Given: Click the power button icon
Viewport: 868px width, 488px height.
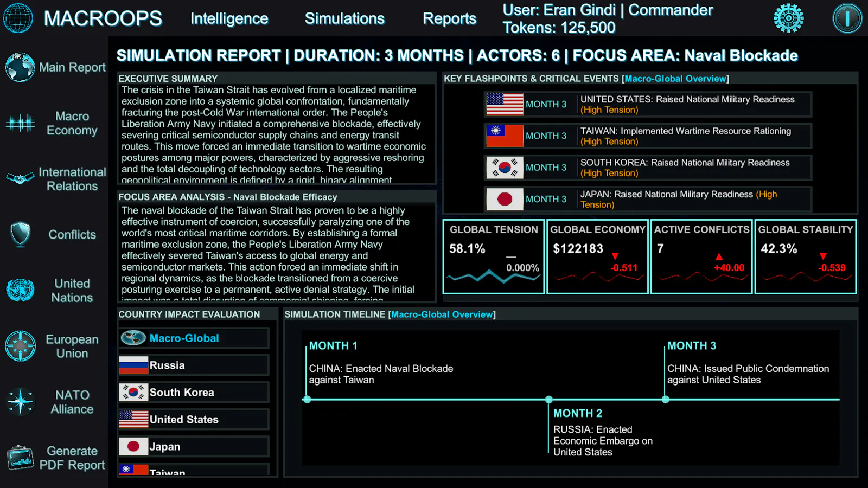Looking at the screenshot, I should point(847,18).
